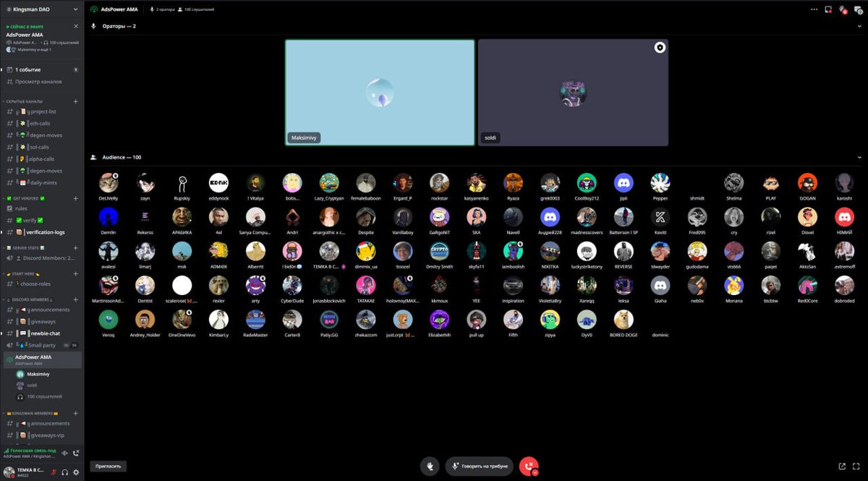Click soldi speaker tile

[x=573, y=93]
